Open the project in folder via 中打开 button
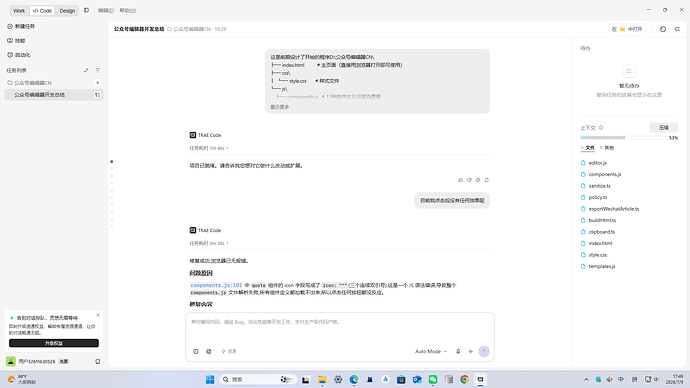Image resolution: width=690 pixels, height=388 pixels. (628, 29)
